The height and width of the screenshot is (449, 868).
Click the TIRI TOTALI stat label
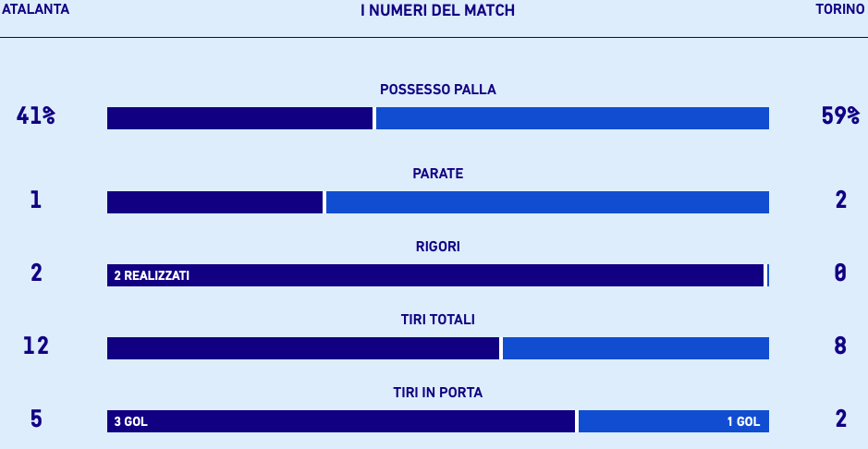pyautogui.click(x=438, y=320)
